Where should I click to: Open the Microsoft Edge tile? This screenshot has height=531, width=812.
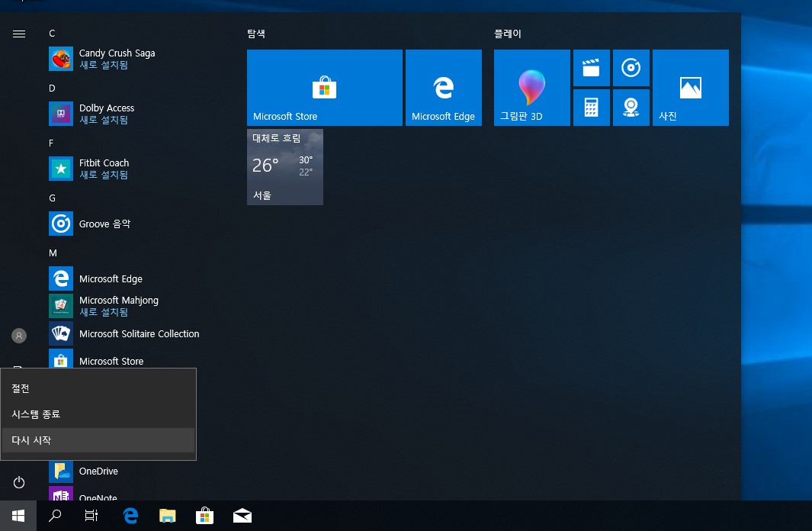coord(444,88)
